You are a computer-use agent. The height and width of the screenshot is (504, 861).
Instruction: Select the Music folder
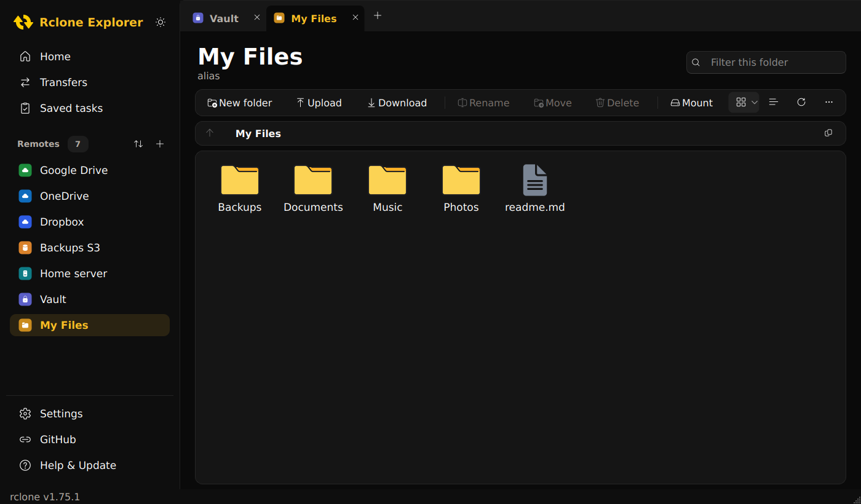pyautogui.click(x=387, y=189)
